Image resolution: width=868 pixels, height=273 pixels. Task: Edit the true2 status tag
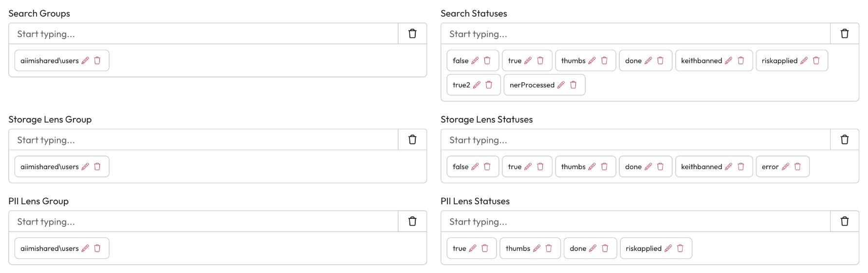[x=477, y=85]
